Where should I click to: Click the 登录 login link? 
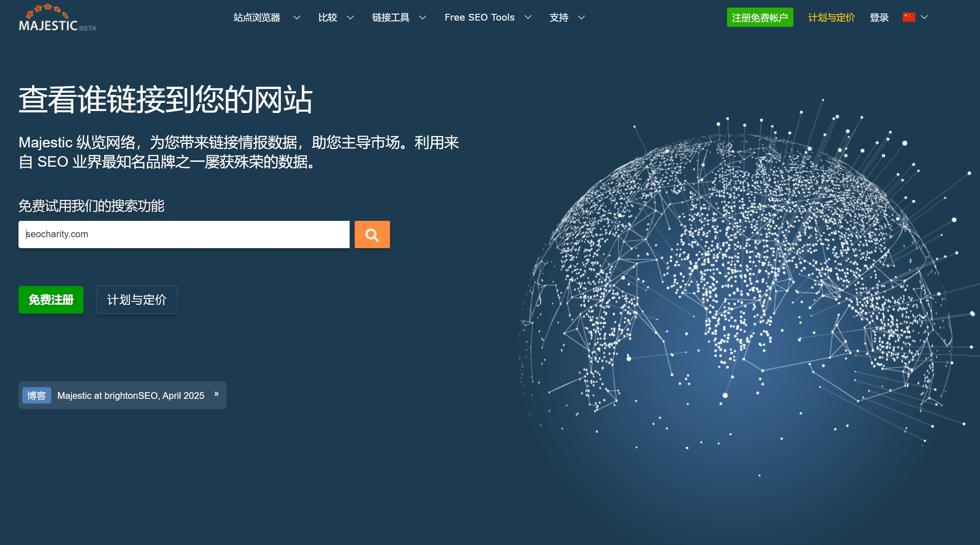point(879,18)
